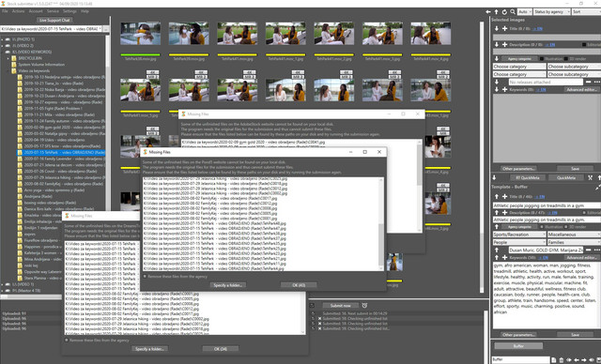Open the File menu
Image resolution: width=601 pixels, height=364 pixels.
click(5, 11)
